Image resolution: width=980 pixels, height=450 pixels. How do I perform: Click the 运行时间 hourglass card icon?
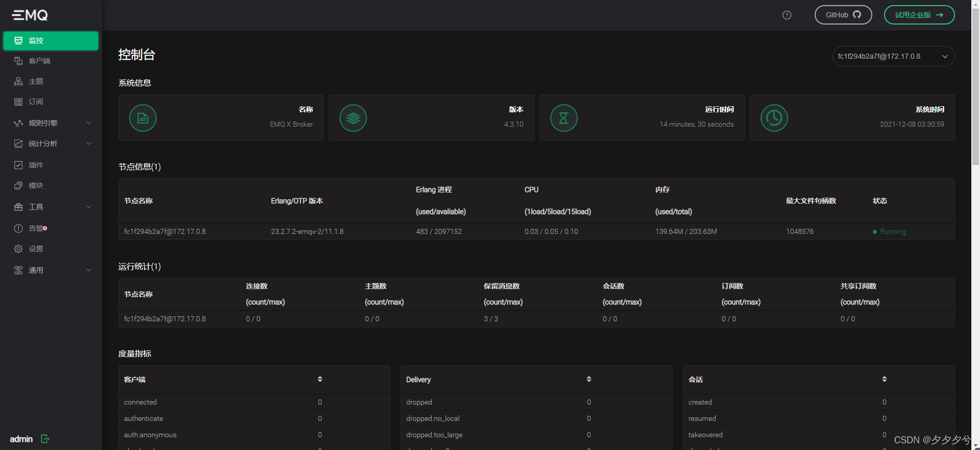[x=564, y=118]
